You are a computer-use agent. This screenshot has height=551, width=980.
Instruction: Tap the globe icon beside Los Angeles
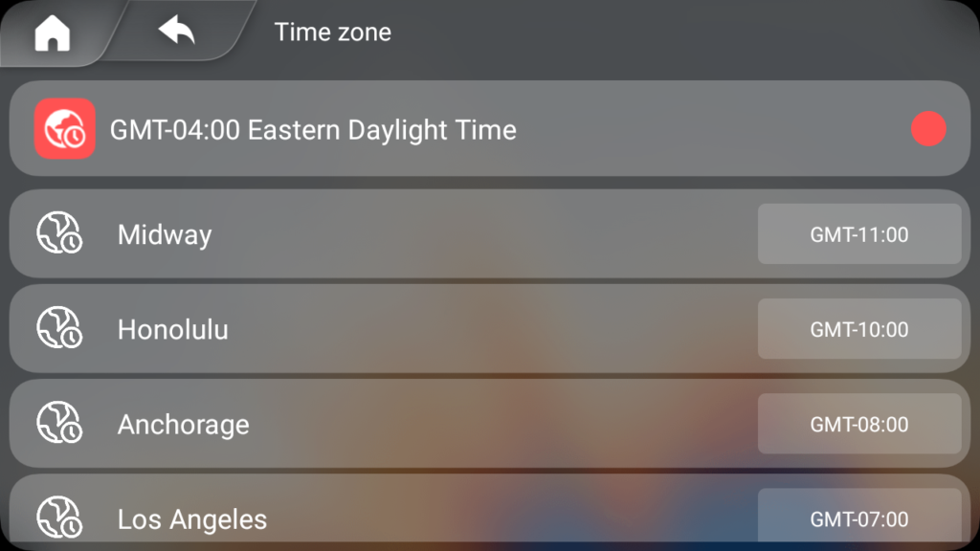(x=59, y=518)
